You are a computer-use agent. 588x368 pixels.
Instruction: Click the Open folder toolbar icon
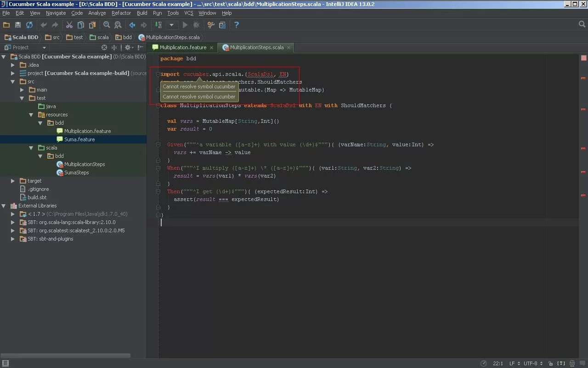point(6,25)
